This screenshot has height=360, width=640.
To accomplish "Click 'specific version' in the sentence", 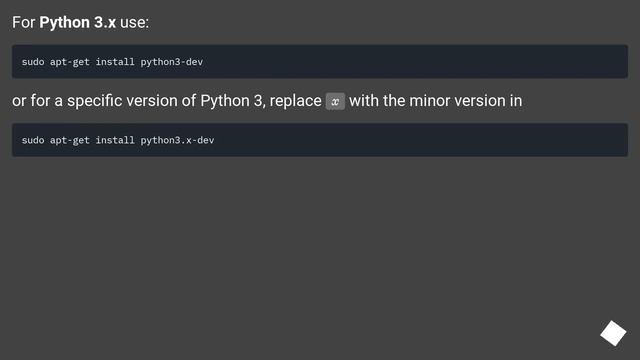I will tap(122, 101).
